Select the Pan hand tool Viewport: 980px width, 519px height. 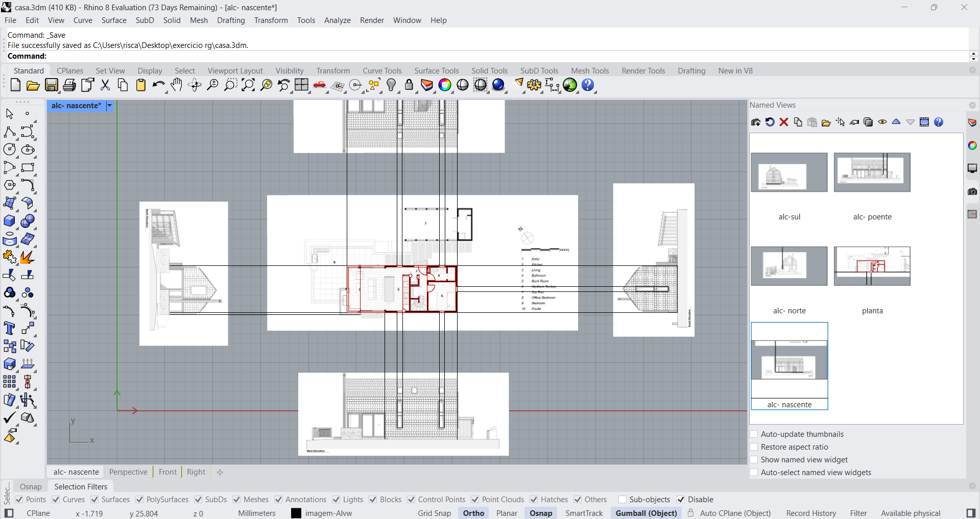point(176,85)
